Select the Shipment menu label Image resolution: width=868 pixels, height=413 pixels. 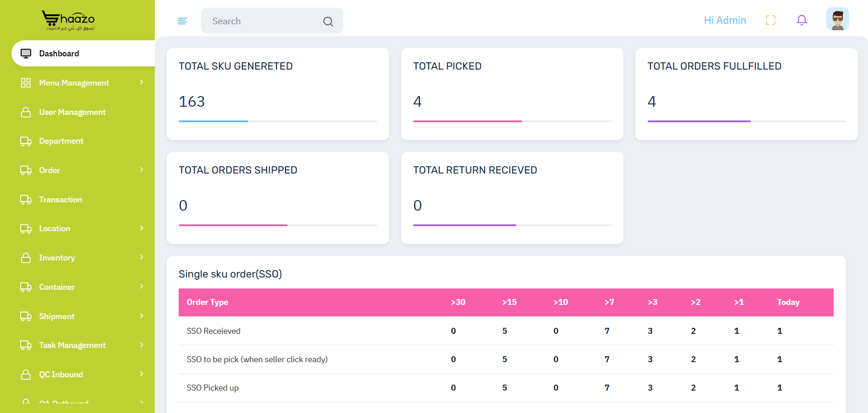[57, 316]
